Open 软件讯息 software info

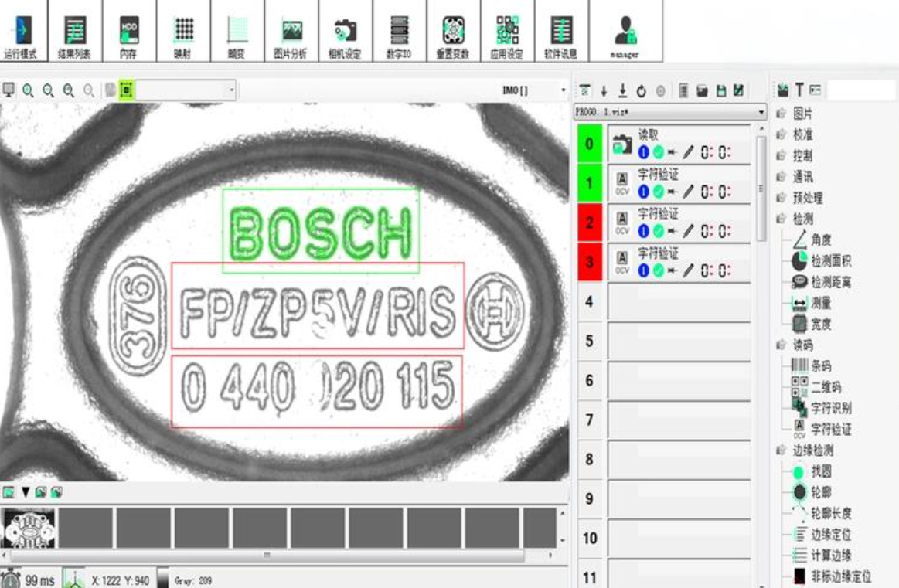(561, 32)
